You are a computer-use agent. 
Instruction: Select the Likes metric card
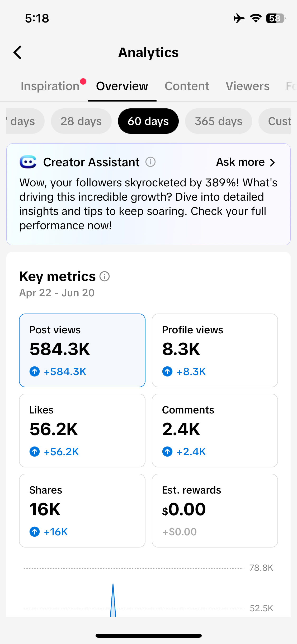(82, 430)
